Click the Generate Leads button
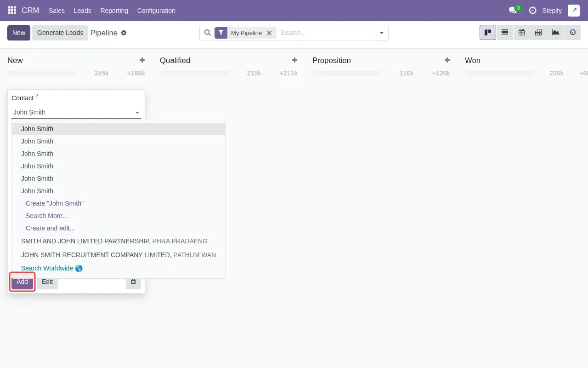This screenshot has width=588, height=368. coord(60,33)
